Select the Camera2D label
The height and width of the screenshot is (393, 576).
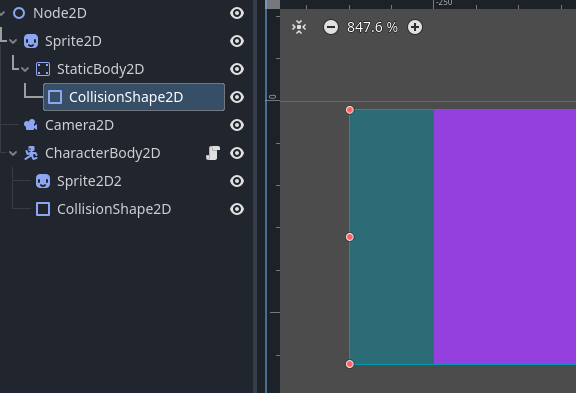pyautogui.click(x=79, y=125)
